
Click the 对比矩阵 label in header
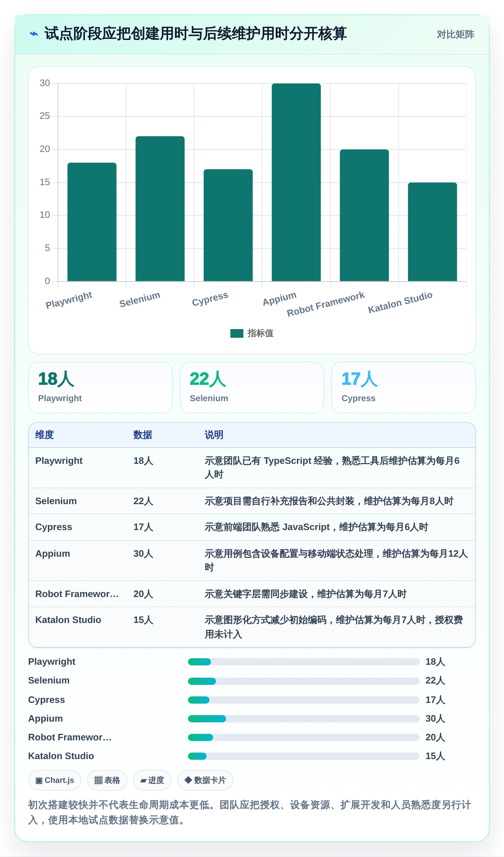[x=455, y=35]
